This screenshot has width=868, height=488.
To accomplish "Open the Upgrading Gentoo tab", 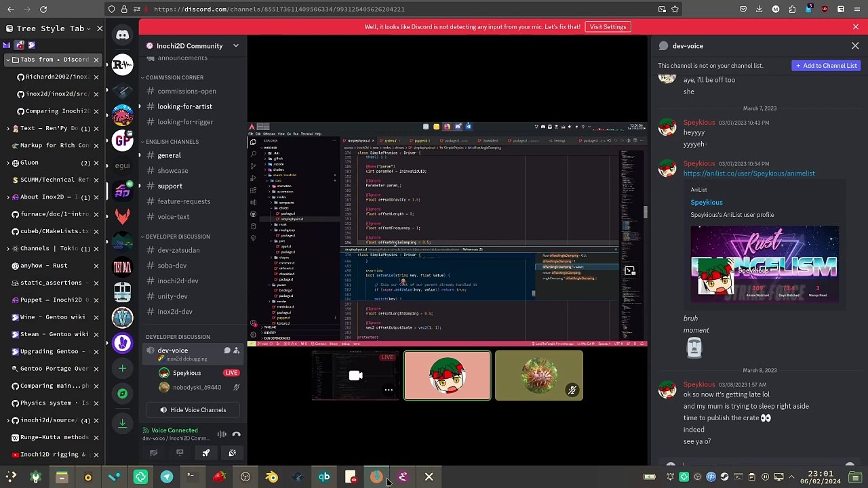I will [x=53, y=352].
